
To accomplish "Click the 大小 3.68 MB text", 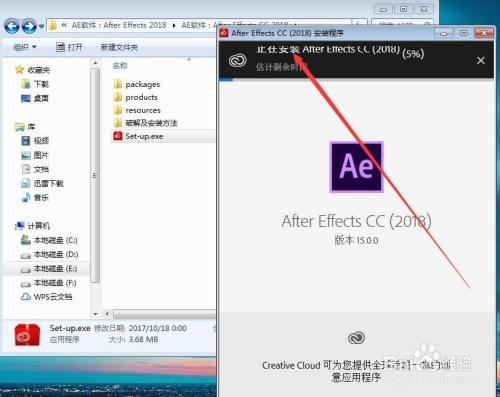I will 133,340.
